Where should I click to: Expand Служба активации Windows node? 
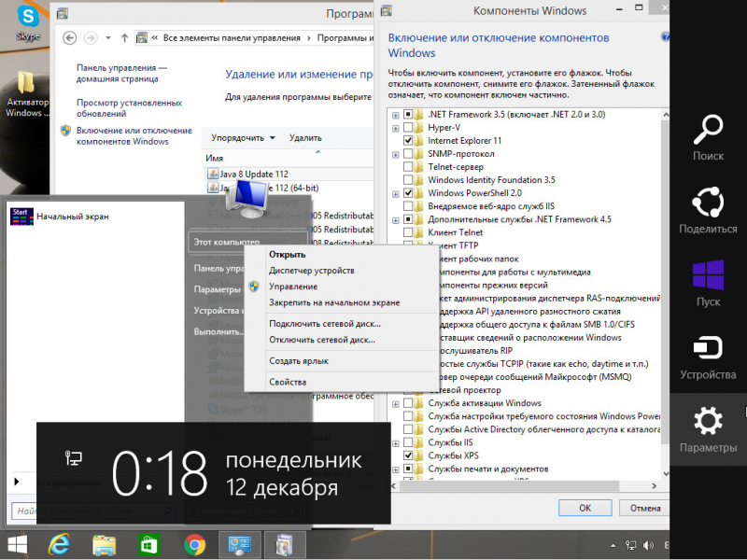[395, 404]
